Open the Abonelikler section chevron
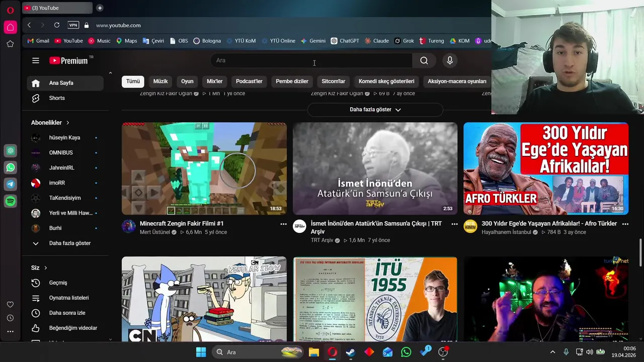The height and width of the screenshot is (362, 644). pos(68,123)
